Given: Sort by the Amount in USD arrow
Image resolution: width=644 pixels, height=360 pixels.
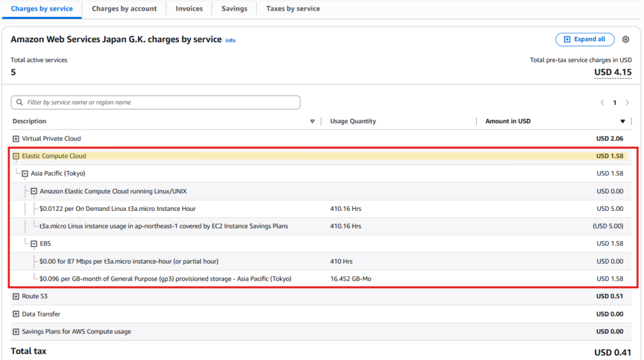Looking at the screenshot, I should (623, 121).
